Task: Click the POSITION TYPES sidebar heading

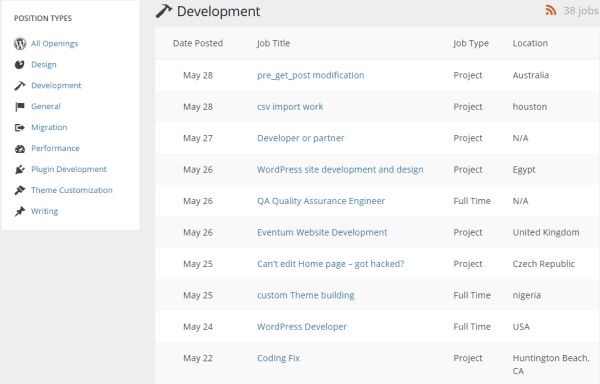Action: pyautogui.click(x=43, y=18)
